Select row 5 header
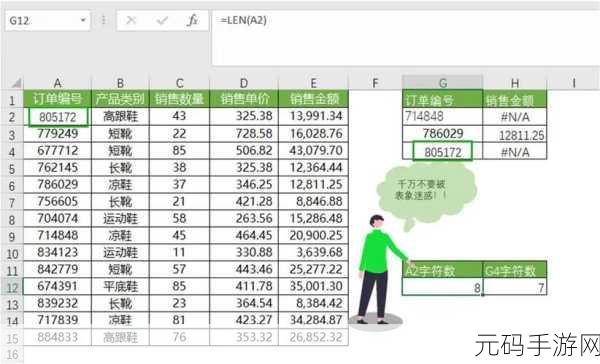The image size is (600, 364). 12,169
